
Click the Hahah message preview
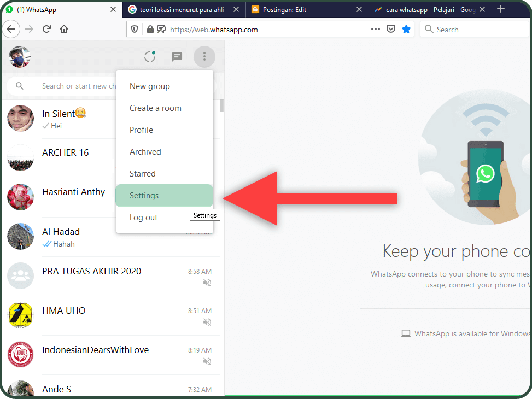pos(64,244)
